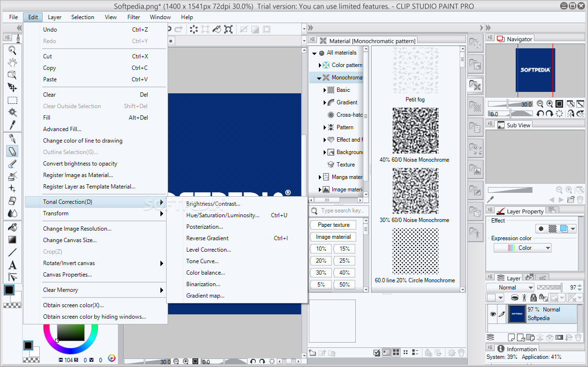Screen dimensions: 588x367
Task: Select the Operation object tool
Action: tap(12, 75)
